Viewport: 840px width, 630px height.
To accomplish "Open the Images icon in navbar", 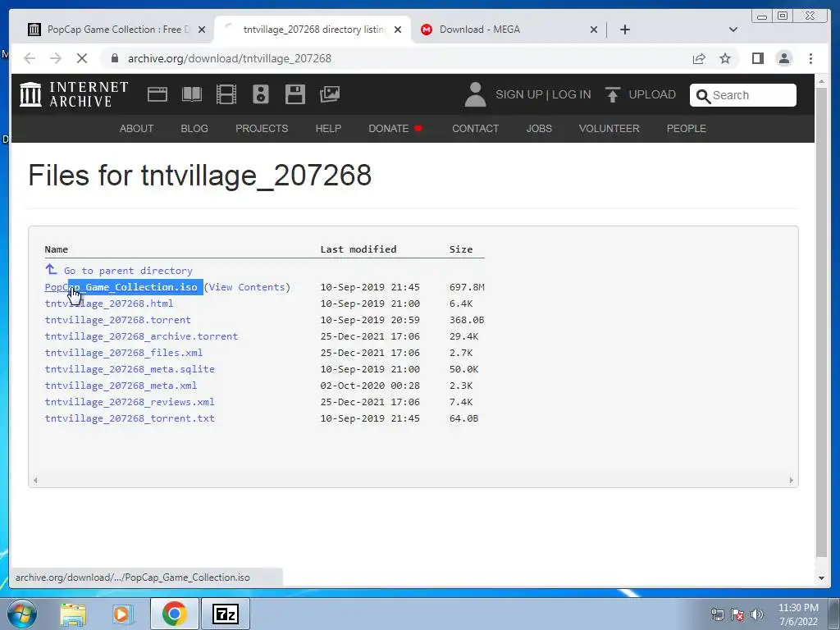I will coord(330,94).
